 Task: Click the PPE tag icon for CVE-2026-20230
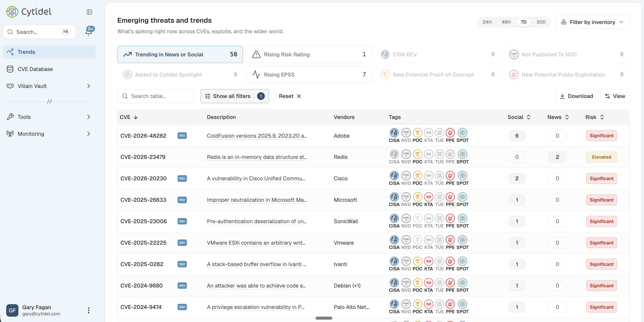450,176
